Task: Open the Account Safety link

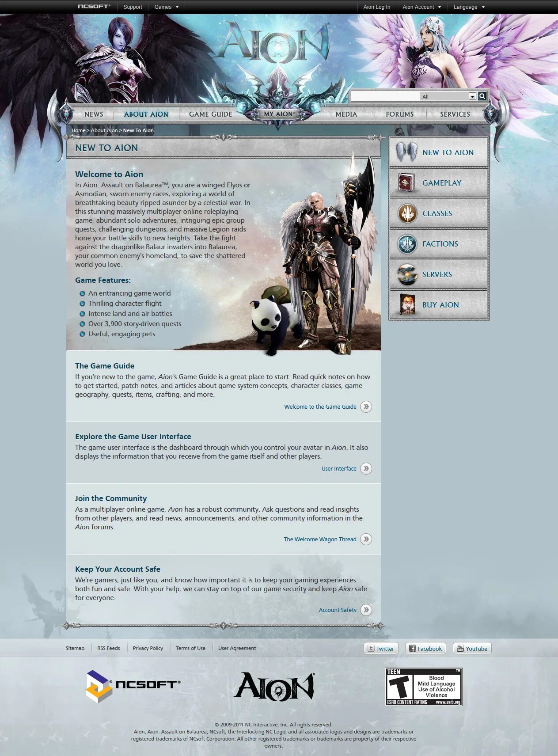Action: pos(338,610)
